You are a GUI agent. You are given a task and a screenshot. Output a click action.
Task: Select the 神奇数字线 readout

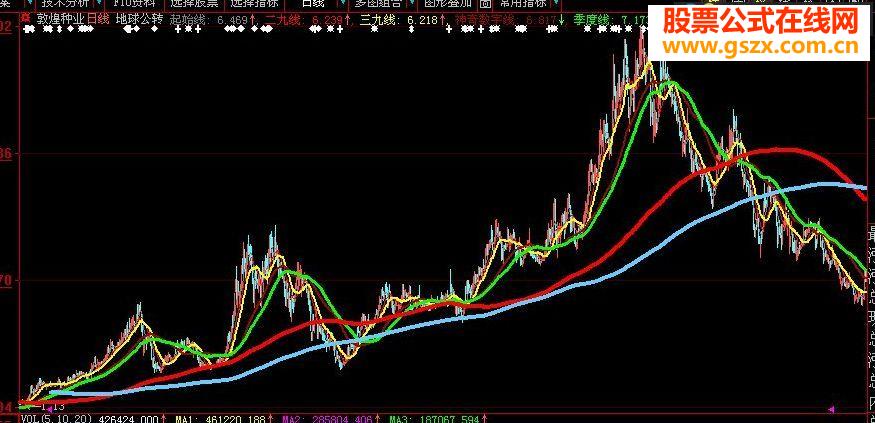click(507, 21)
